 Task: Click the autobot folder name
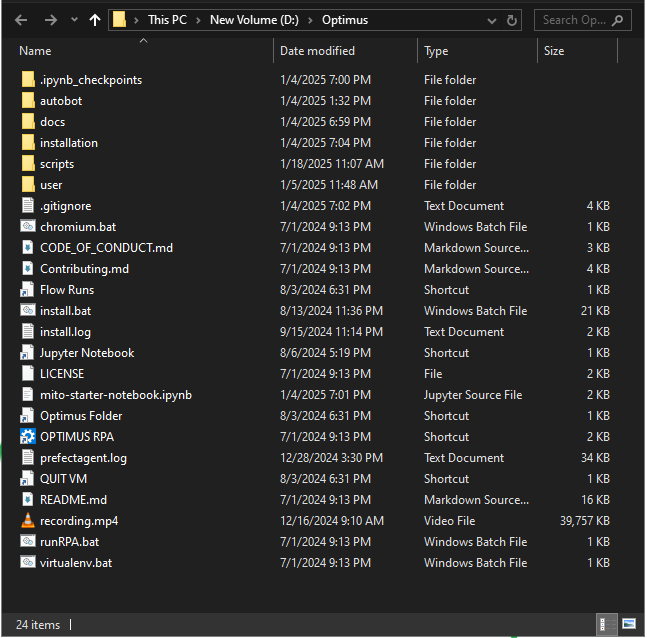61,101
